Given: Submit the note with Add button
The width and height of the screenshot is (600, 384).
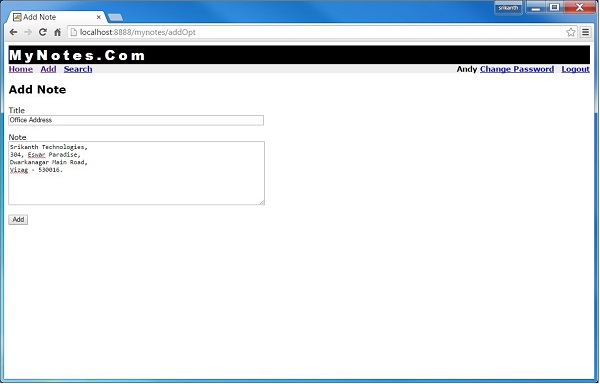Looking at the screenshot, I should 18,220.
